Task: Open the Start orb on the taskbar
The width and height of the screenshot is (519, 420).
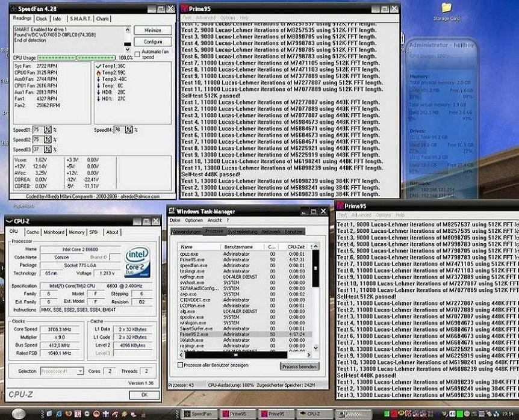Action: [x=18, y=414]
